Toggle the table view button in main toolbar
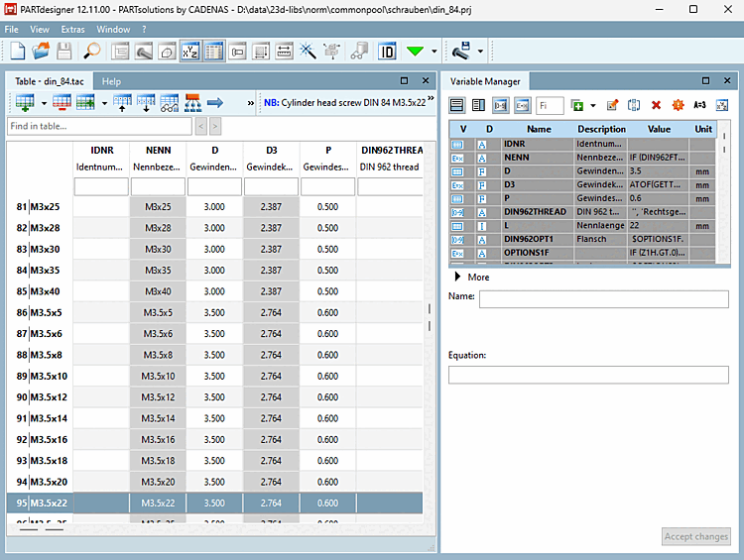Screen dimensions: 744x560 (213, 51)
